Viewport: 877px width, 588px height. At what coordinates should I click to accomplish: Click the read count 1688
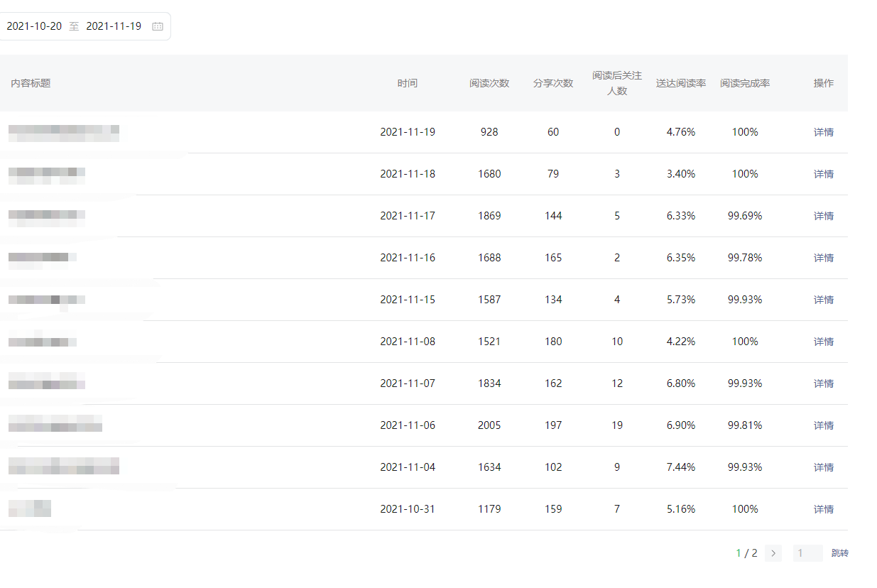(489, 258)
